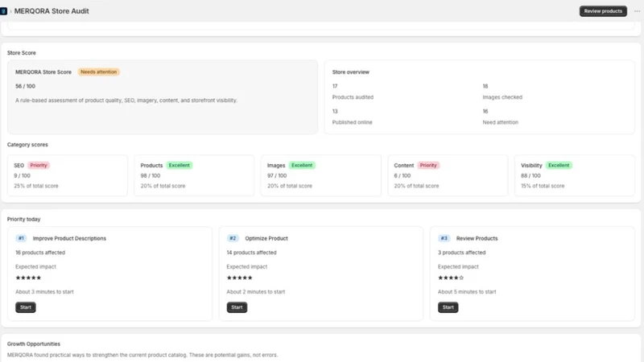Click the Images checked label
Viewport: 644px width, 362px height.
coord(502,97)
